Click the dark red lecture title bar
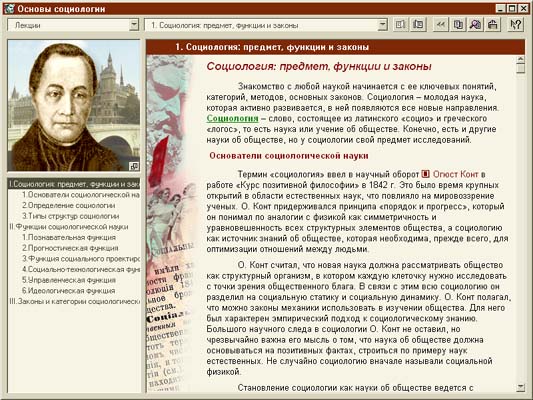This screenshot has height=400, width=533. (x=336, y=47)
